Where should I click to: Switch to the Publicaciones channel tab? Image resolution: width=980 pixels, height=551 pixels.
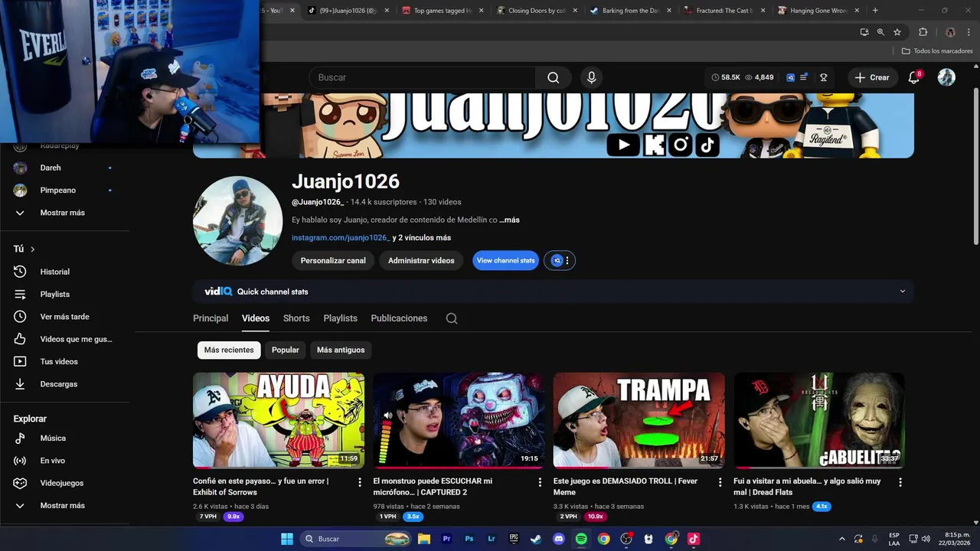pyautogui.click(x=399, y=318)
